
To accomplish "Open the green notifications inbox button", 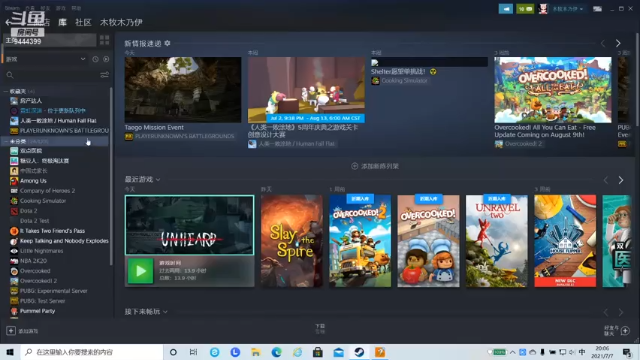I will pyautogui.click(x=525, y=9).
